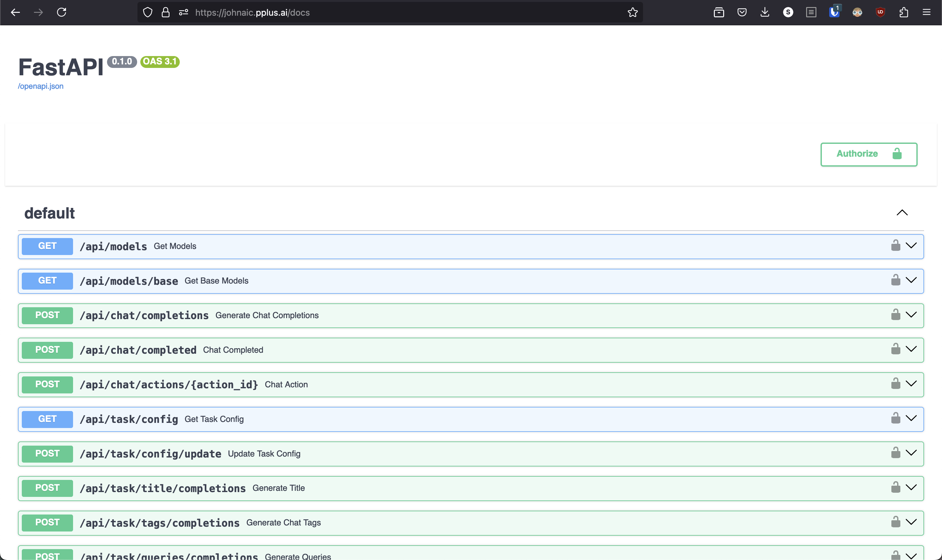Click the lock on Generate Title row

pos(896,487)
